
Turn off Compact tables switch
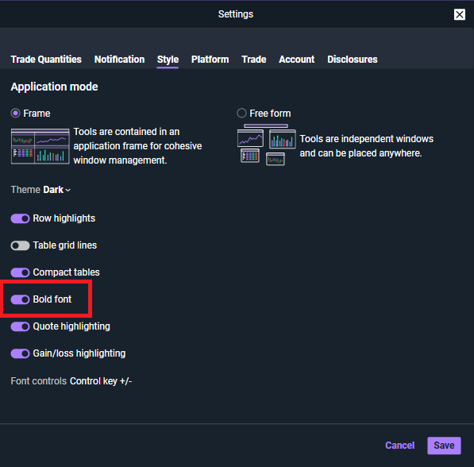(x=20, y=273)
